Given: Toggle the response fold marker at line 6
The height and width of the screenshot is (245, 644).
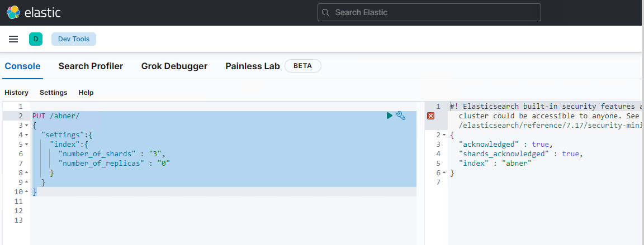Looking at the screenshot, I should (x=444, y=173).
